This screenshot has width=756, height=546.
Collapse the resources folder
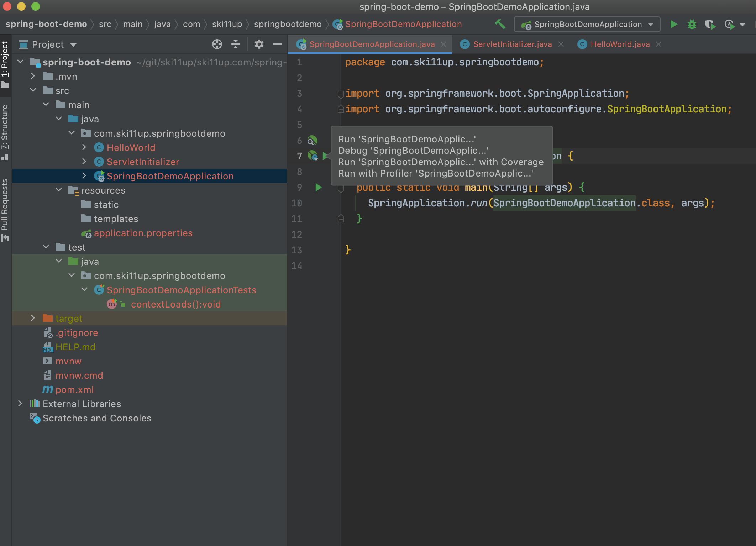tap(59, 190)
